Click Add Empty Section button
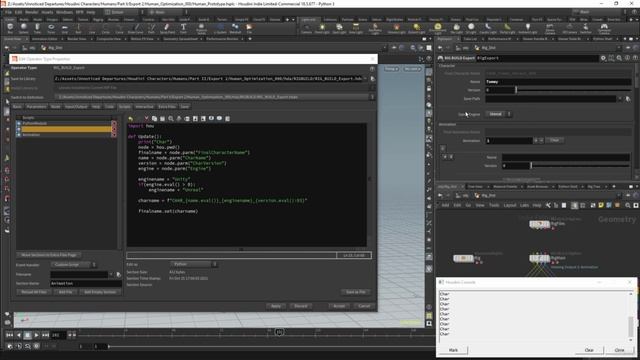 click(x=100, y=292)
